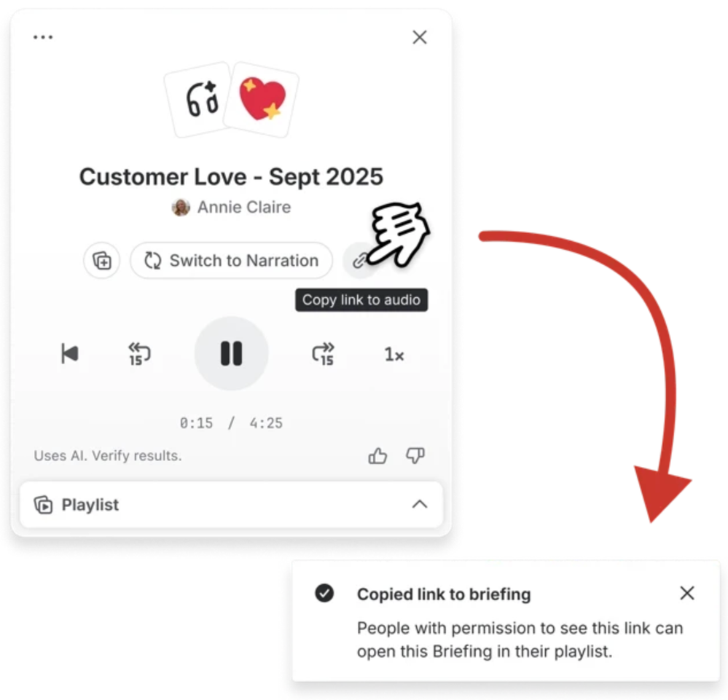The height and width of the screenshot is (700, 728).
Task: Give thumbs up feedback
Action: pyautogui.click(x=377, y=456)
